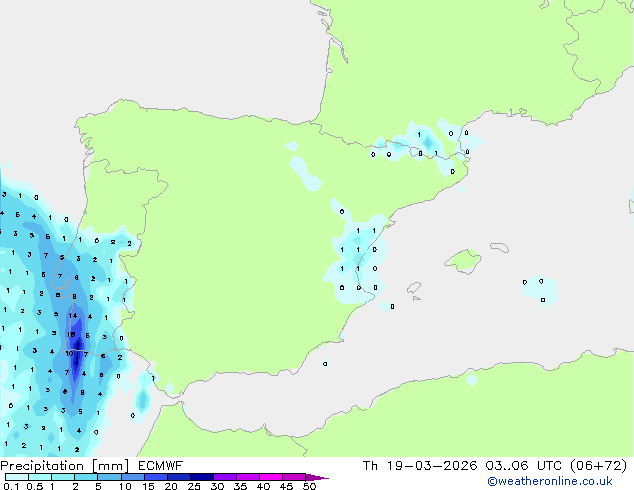Click the '25' legend scale label

pos(194,486)
